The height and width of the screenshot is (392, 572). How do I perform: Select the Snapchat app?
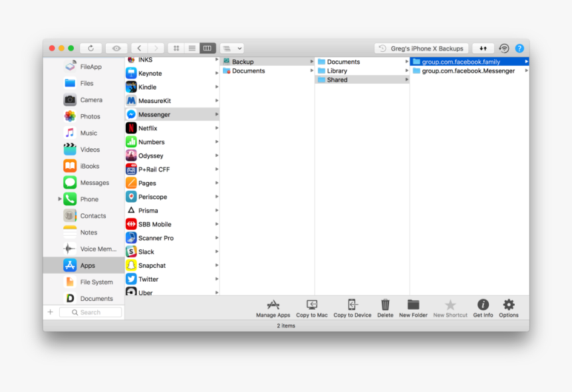pyautogui.click(x=172, y=266)
